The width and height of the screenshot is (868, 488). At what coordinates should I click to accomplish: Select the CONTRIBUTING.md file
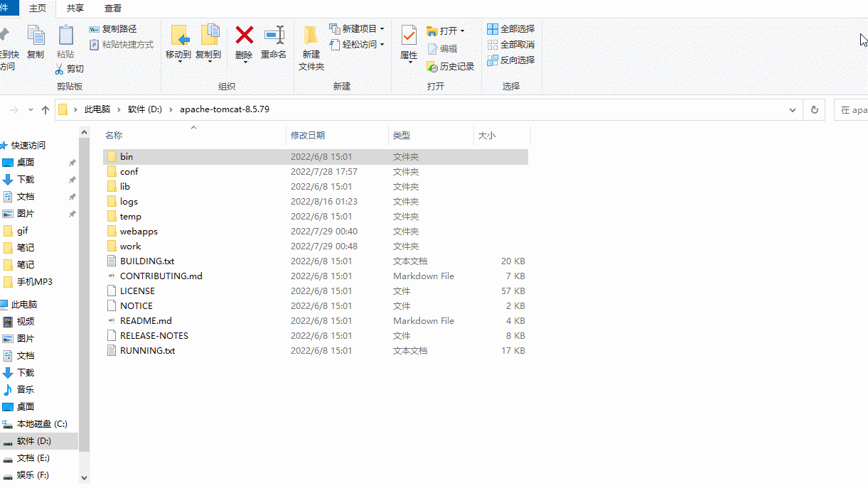[x=316, y=276]
